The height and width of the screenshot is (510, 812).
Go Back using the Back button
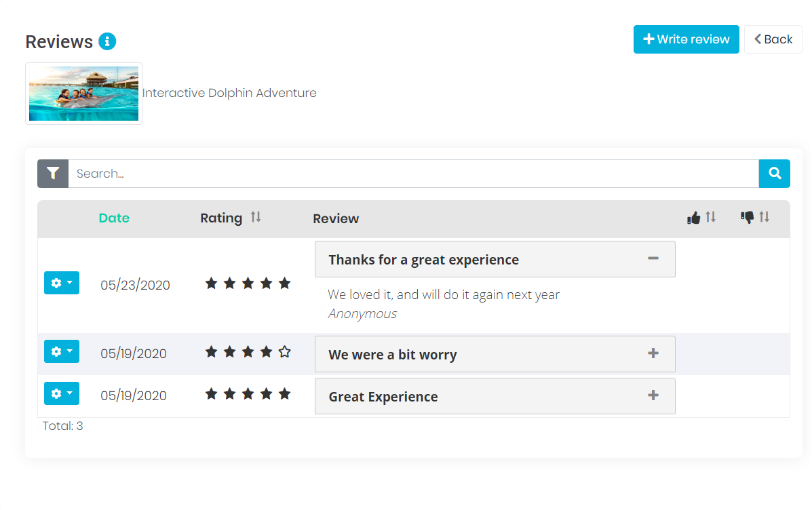[x=773, y=39]
